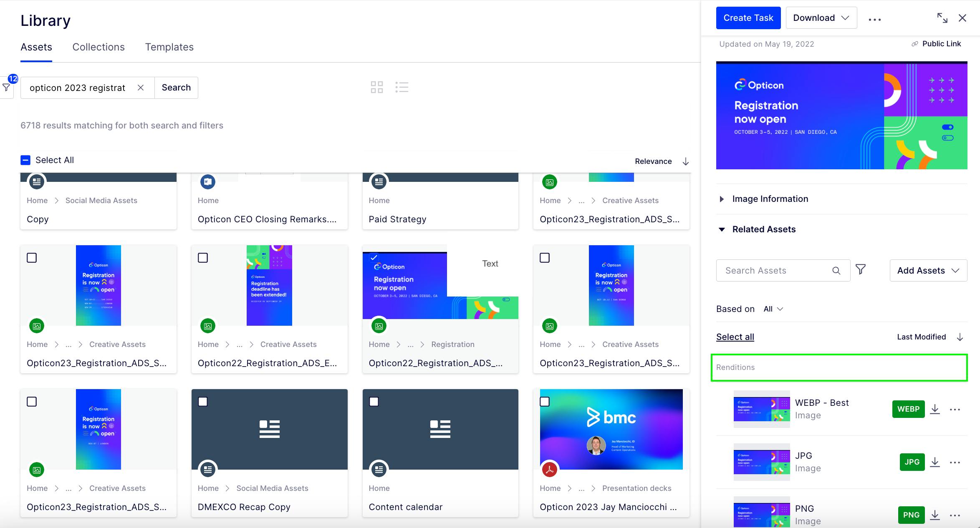Screen dimensions: 980x528
Task: Open the Download dropdown
Action: pos(821,18)
